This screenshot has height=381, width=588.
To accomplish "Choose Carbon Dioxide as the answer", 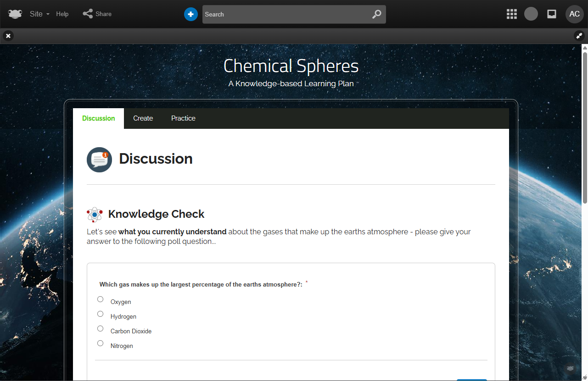I will click(101, 329).
